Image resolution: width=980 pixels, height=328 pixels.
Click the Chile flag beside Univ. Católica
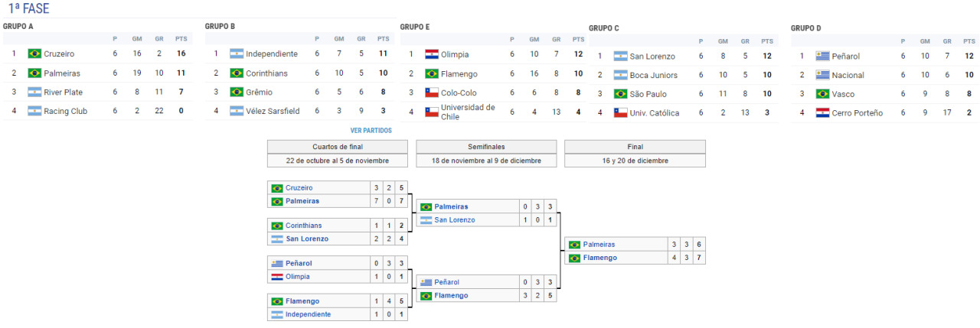(x=621, y=113)
